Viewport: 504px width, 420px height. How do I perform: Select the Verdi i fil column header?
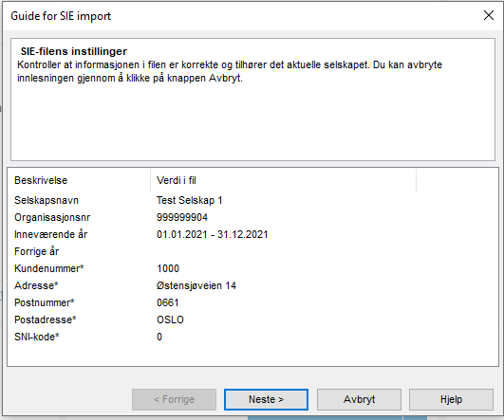[283, 180]
